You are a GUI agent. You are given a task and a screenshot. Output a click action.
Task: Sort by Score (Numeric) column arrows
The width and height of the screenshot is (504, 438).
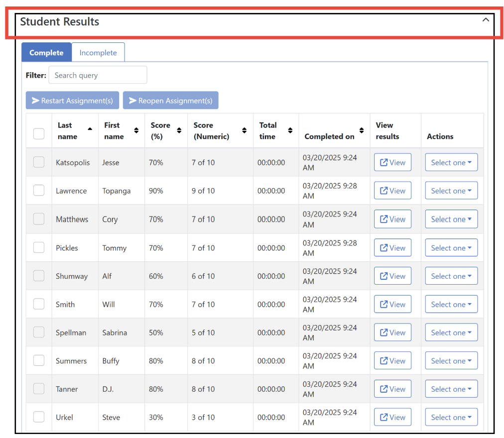coord(245,130)
